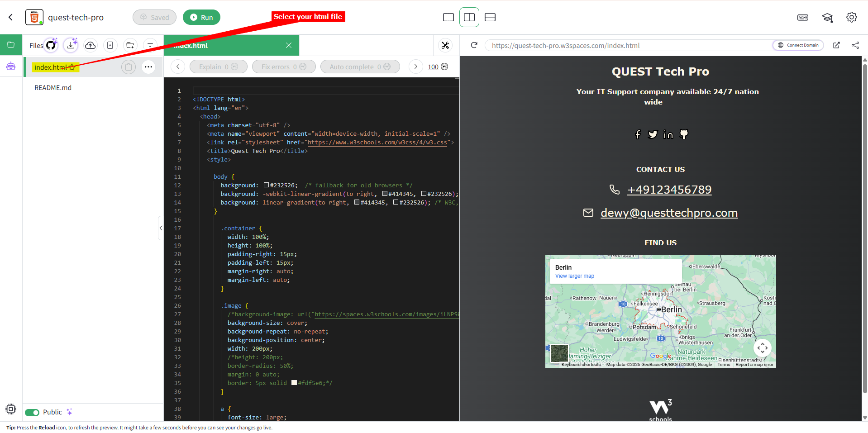The image size is (868, 433).
Task: Click the map camera controls button
Action: pyautogui.click(x=763, y=348)
